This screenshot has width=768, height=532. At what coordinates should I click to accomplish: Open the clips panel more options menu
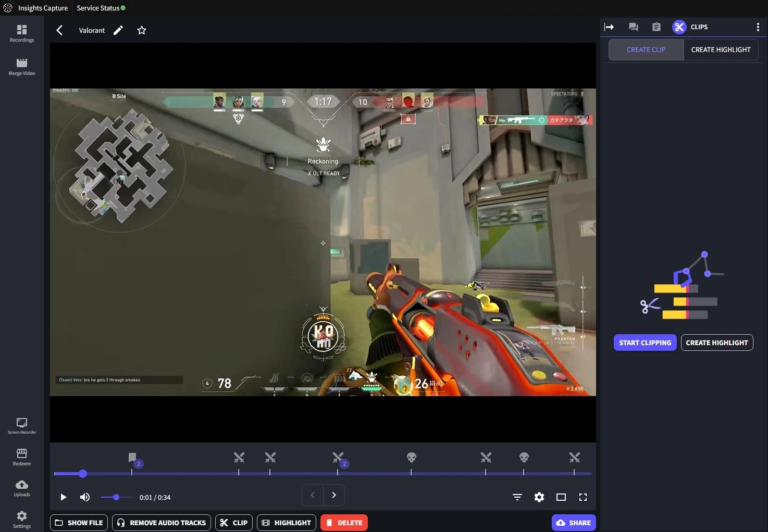[758, 27]
